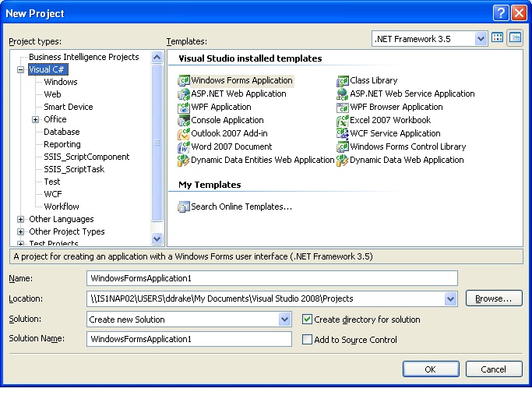
Task: Toggle Create directory for solution checkbox
Action: pos(307,320)
